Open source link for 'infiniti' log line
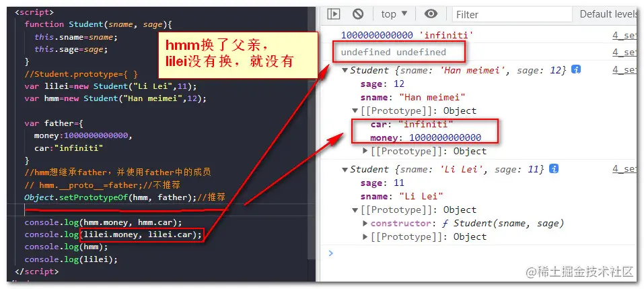Screen dimensions: 644x289 click(624, 35)
